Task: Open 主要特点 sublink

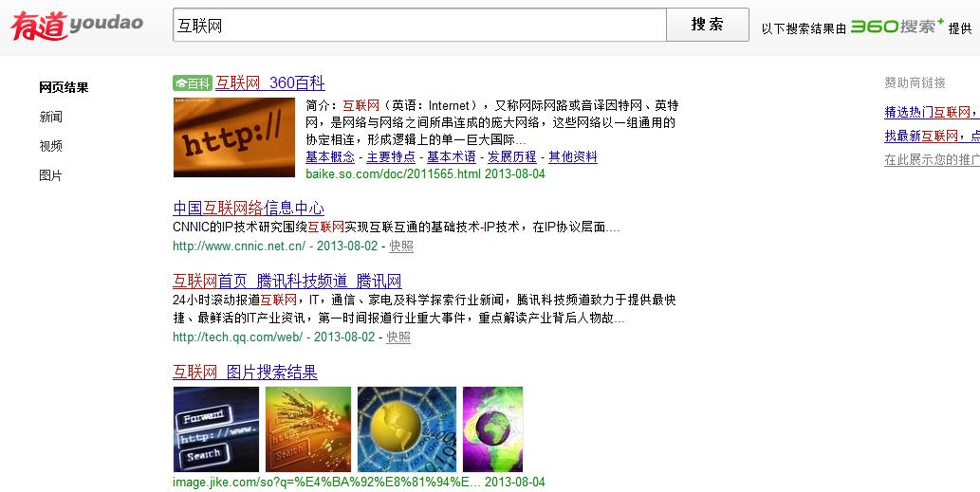Action: 391,156
